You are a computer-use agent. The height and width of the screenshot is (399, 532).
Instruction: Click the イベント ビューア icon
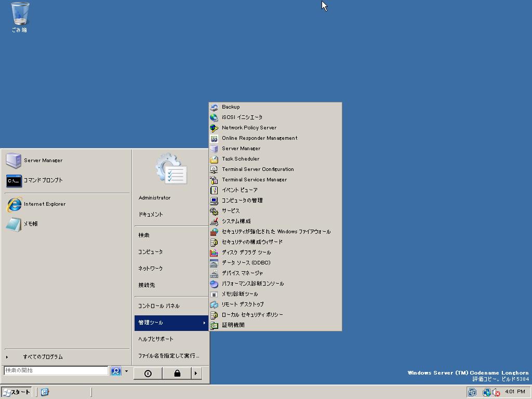coord(214,190)
